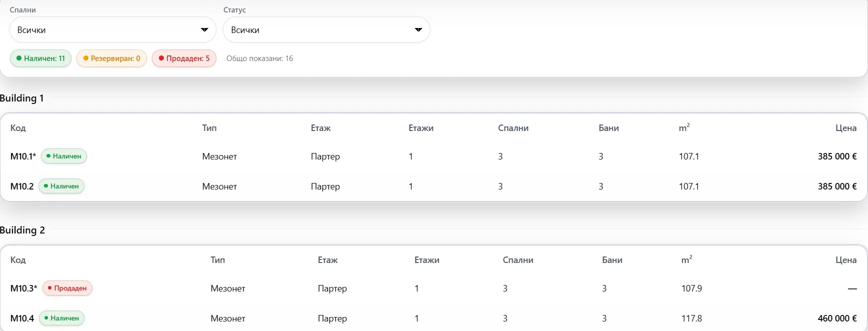This screenshot has height=331, width=868.
Task: Toggle the Продаден: 5 filter chip
Action: (x=184, y=58)
